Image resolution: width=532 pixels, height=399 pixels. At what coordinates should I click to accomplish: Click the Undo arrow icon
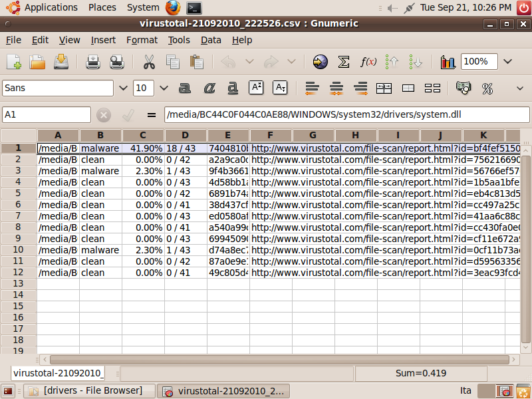[x=228, y=62]
